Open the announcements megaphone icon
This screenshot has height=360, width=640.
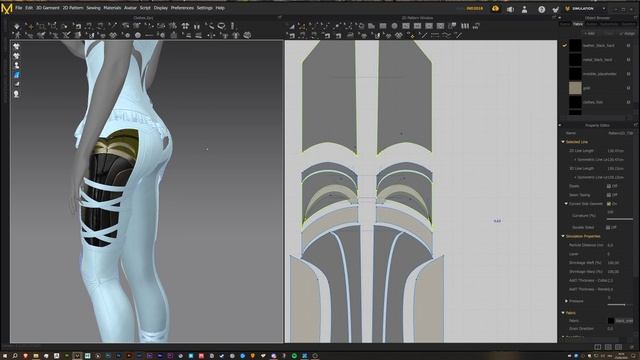click(510, 9)
